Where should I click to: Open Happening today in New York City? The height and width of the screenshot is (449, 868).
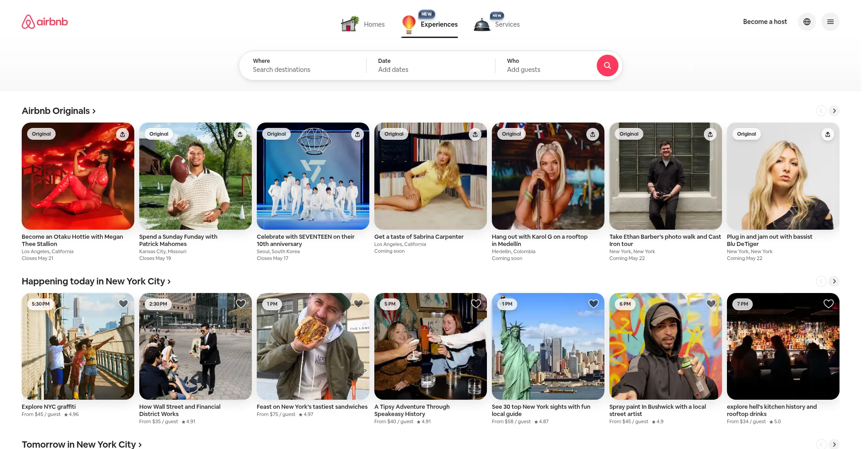coord(96,281)
